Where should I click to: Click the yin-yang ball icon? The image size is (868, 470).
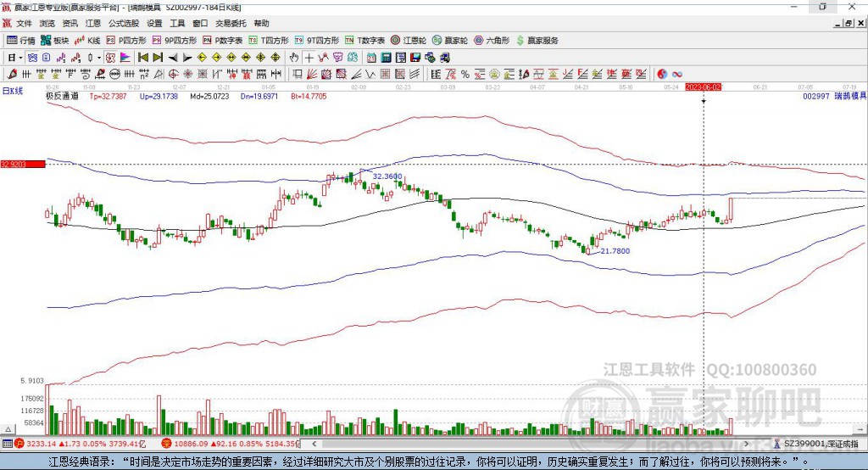662,74
